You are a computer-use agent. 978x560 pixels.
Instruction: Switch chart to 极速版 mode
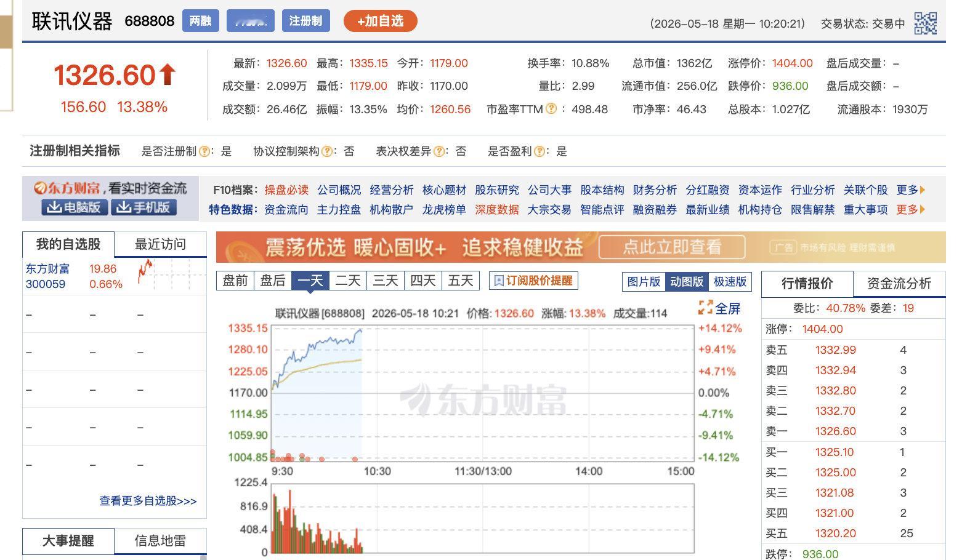tap(730, 281)
